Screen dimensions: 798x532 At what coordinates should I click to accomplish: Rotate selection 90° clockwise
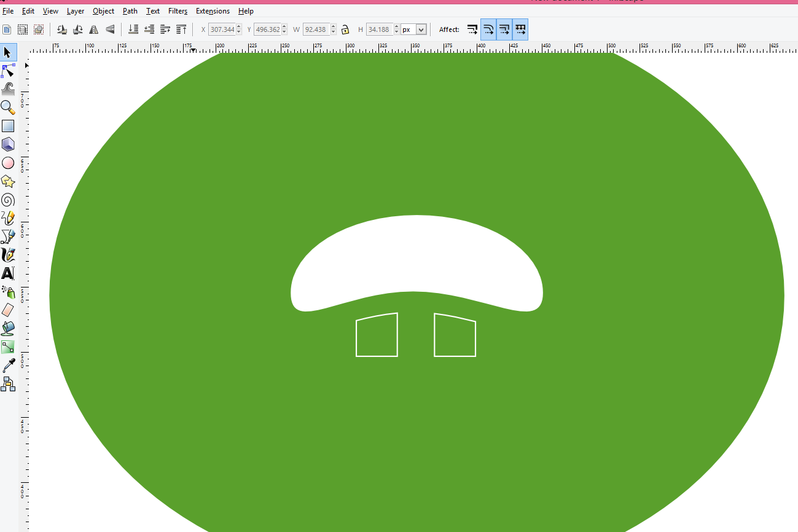78,29
